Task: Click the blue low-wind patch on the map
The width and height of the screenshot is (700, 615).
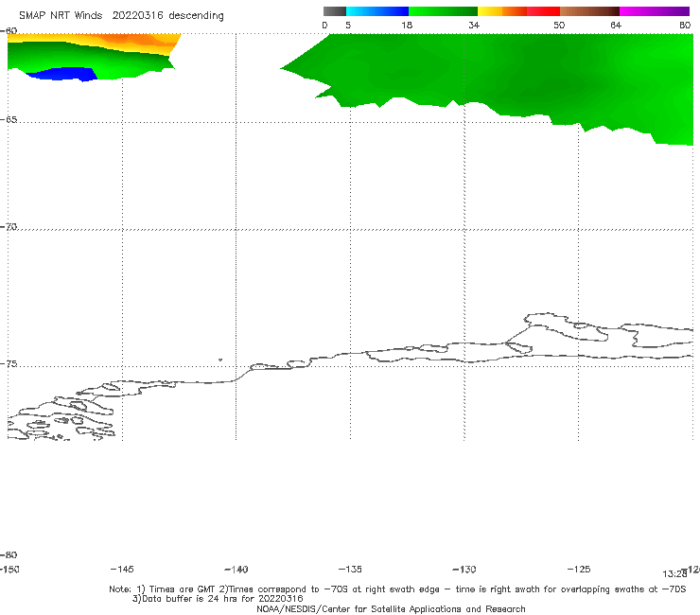Action: point(62,74)
